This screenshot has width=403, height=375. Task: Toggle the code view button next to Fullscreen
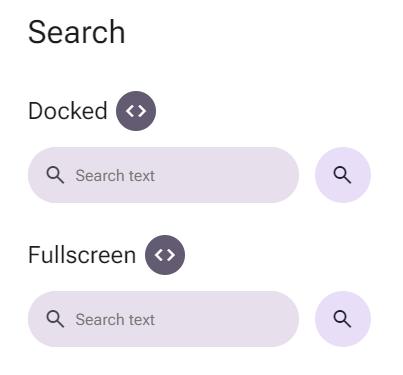165,255
